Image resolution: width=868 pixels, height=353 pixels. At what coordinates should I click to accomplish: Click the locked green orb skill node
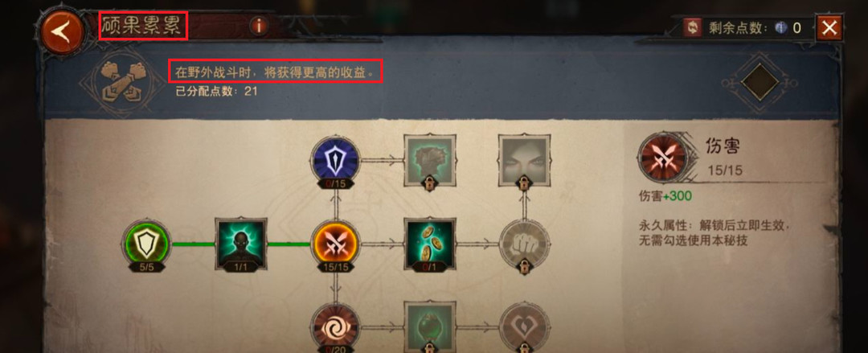coord(429,326)
